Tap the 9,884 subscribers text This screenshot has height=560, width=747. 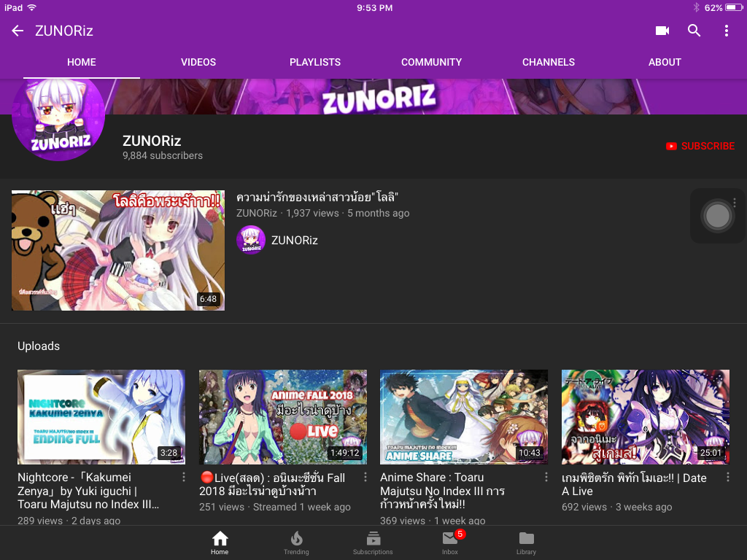pos(163,156)
